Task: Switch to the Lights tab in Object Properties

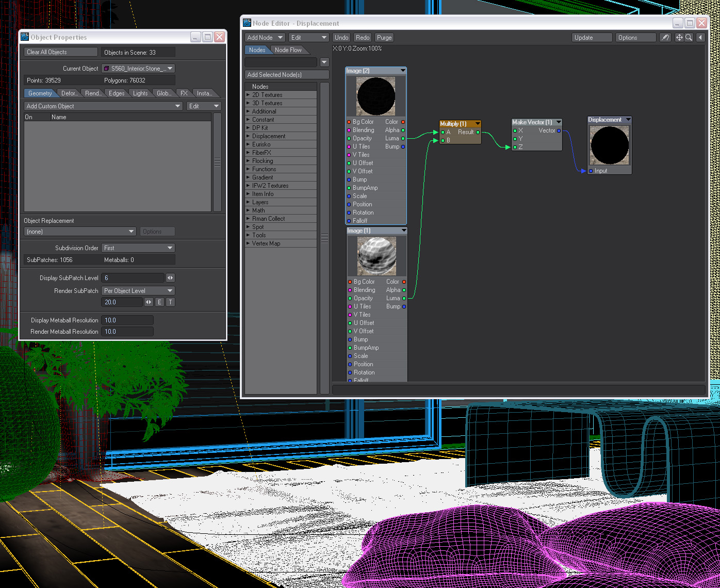Action: click(140, 93)
